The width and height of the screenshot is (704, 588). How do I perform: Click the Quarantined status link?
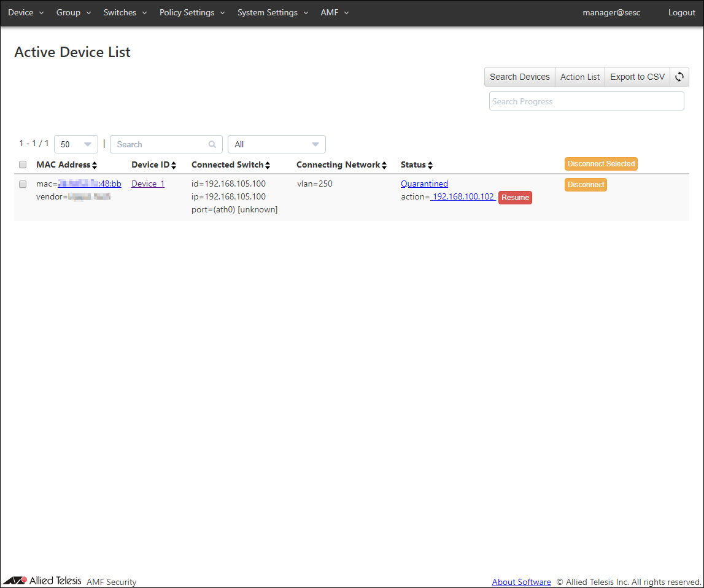(424, 184)
